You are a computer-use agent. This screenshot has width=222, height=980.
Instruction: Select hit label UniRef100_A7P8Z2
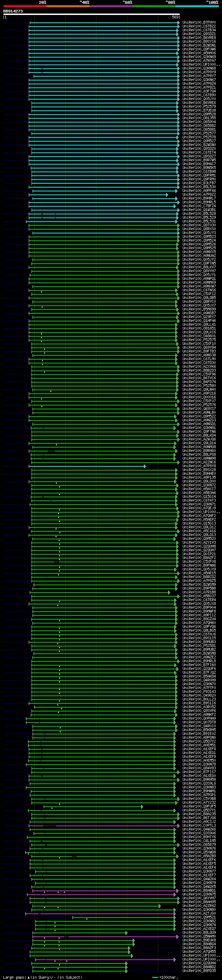[199, 194]
